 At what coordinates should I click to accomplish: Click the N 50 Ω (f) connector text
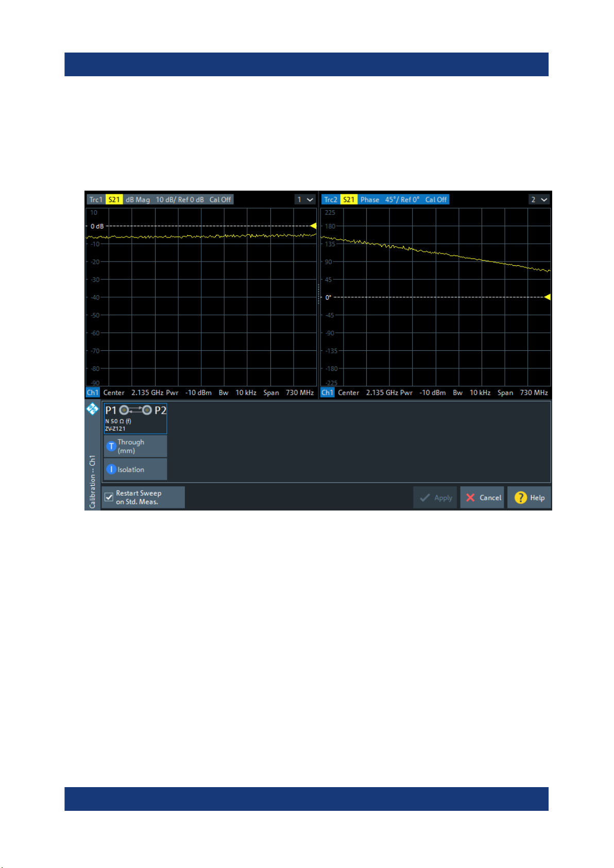118,421
